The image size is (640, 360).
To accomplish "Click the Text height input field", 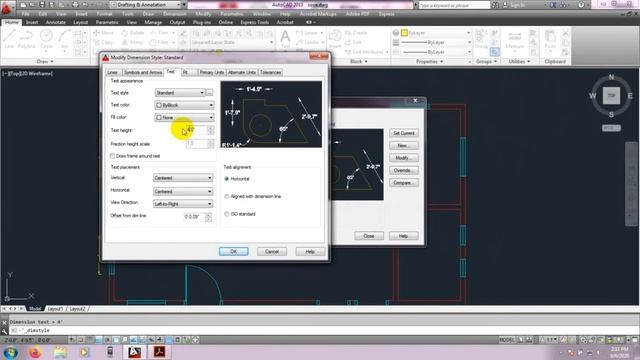I will 196,130.
